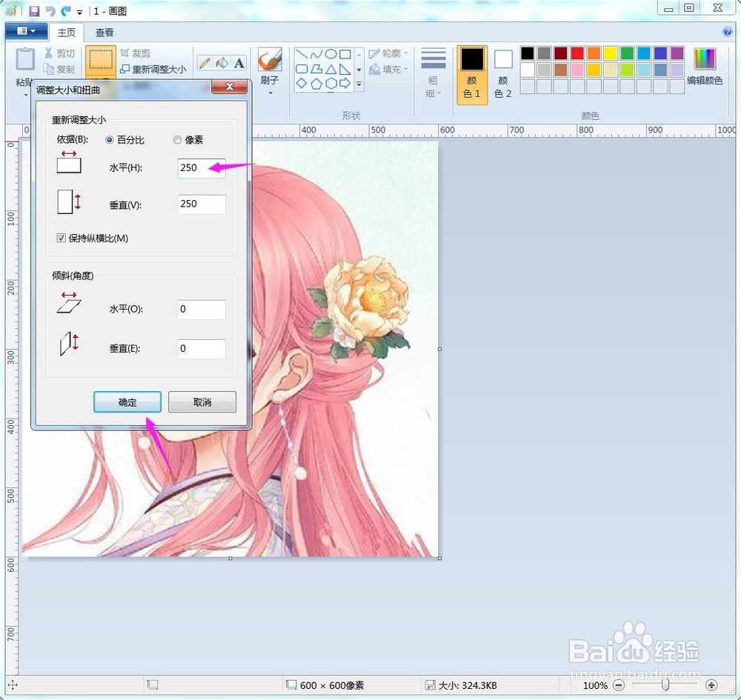Pick the green color swatch
This screenshot has width=741, height=700.
click(627, 53)
